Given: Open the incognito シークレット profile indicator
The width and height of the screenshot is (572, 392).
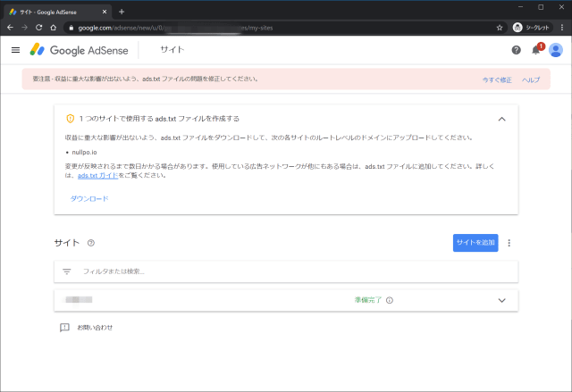Looking at the screenshot, I should (533, 28).
